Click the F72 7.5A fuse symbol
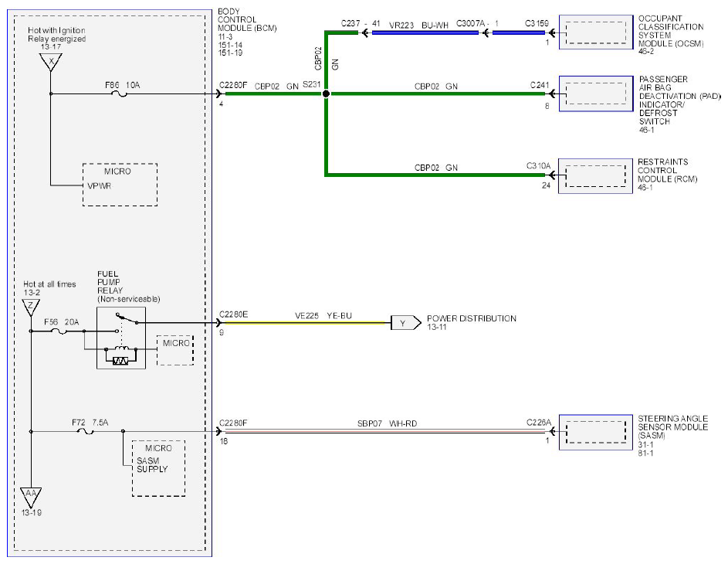728x564 pixels. pyautogui.click(x=85, y=432)
